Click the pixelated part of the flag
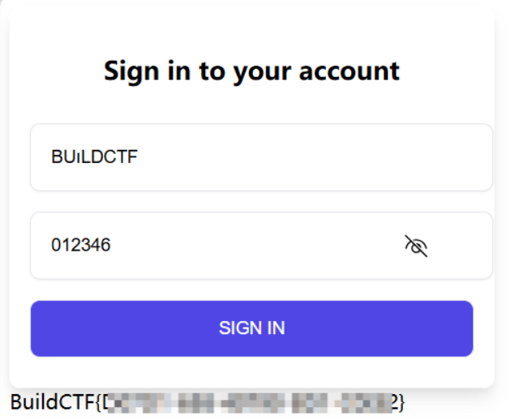This screenshot has width=515, height=420. click(x=250, y=403)
